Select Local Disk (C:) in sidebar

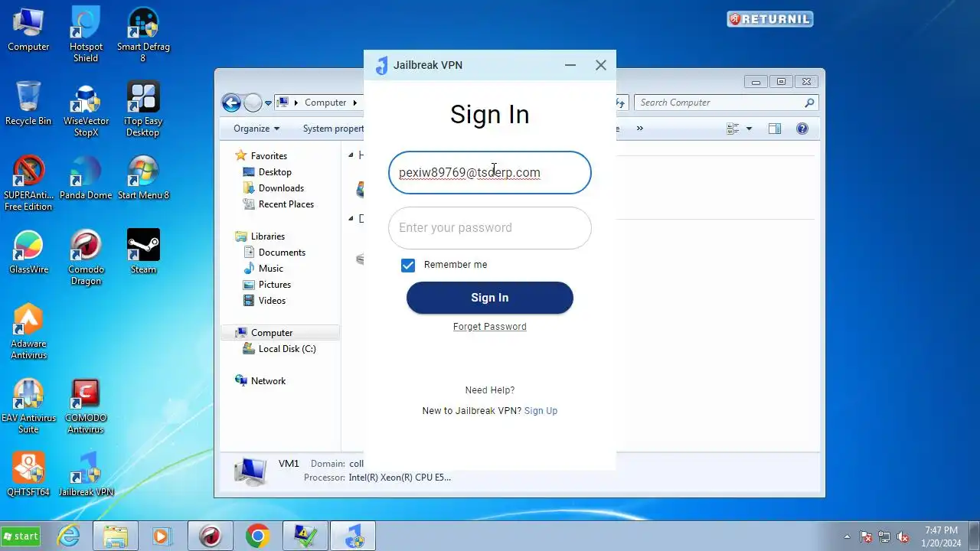pos(286,349)
